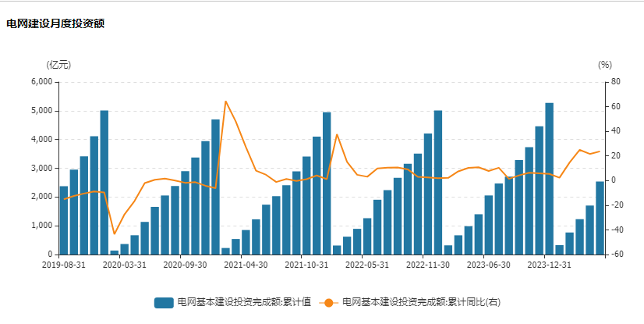Toggle the 电网基本建设投资完成额:累计同比(右) legend label
Image resolution: width=644 pixels, height=324 pixels.
[x=421, y=302]
